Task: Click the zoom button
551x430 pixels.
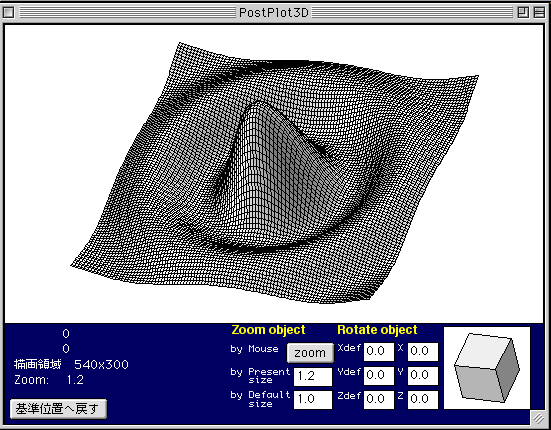Action: (310, 353)
